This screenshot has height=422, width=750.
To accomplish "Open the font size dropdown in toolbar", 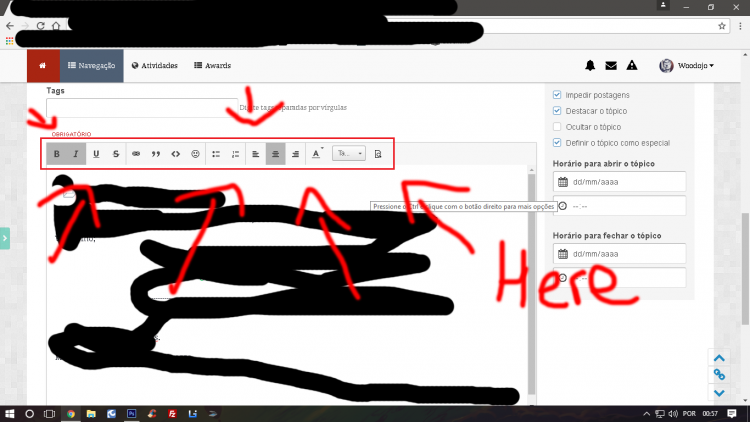I will pos(349,154).
